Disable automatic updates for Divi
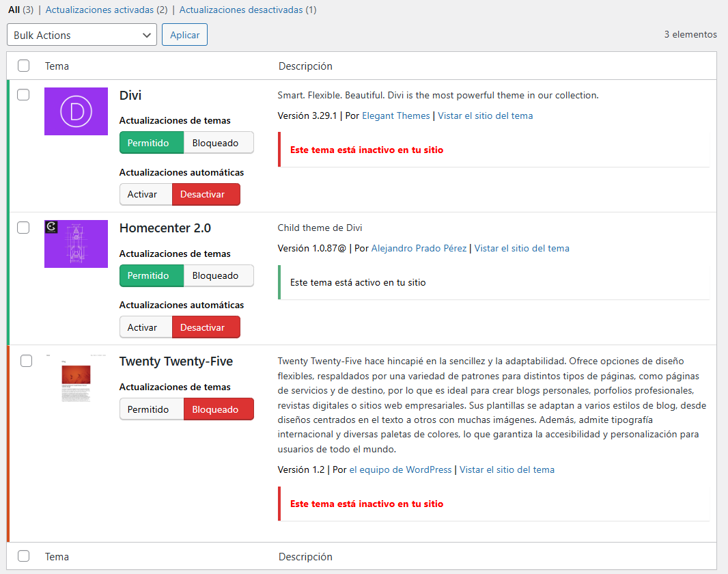728x574 pixels. [206, 194]
